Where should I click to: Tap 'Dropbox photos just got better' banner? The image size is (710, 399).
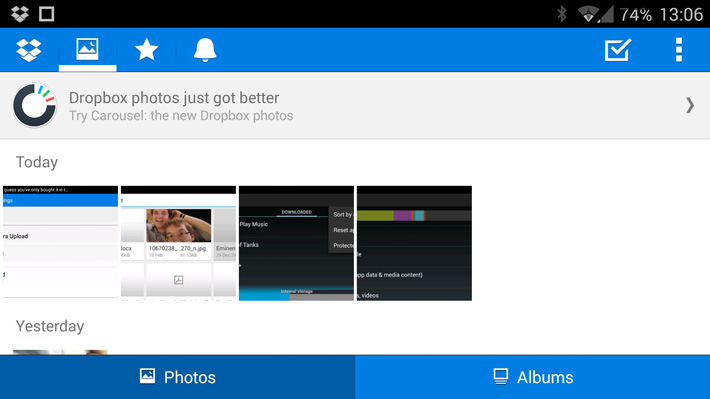pos(174,98)
